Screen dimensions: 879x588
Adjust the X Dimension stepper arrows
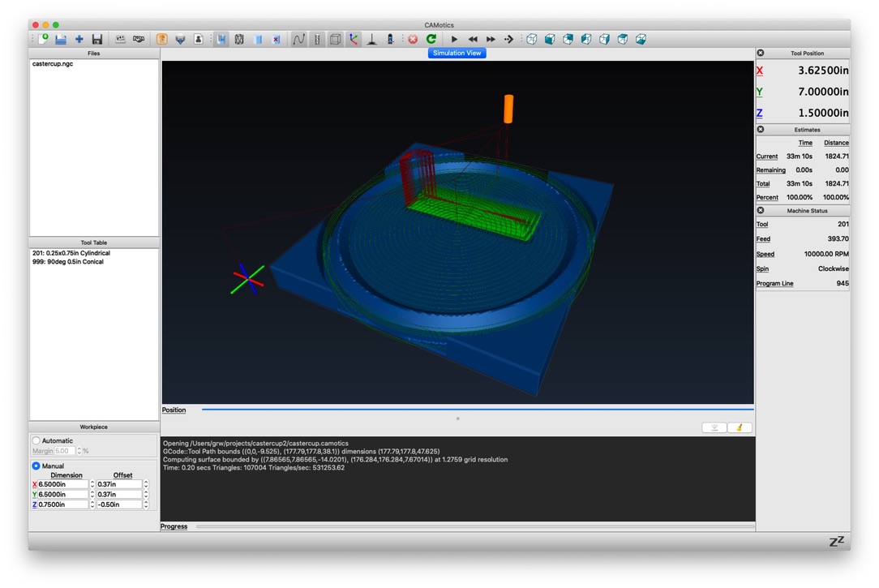pyautogui.click(x=92, y=484)
